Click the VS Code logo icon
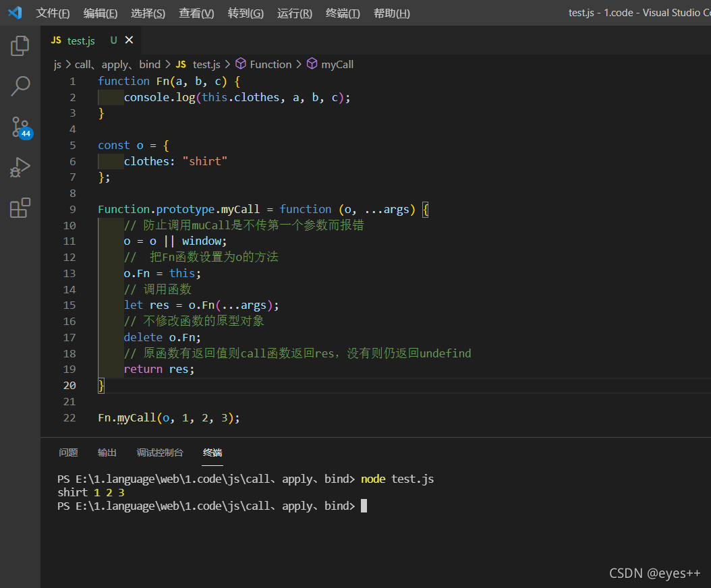 (x=15, y=13)
